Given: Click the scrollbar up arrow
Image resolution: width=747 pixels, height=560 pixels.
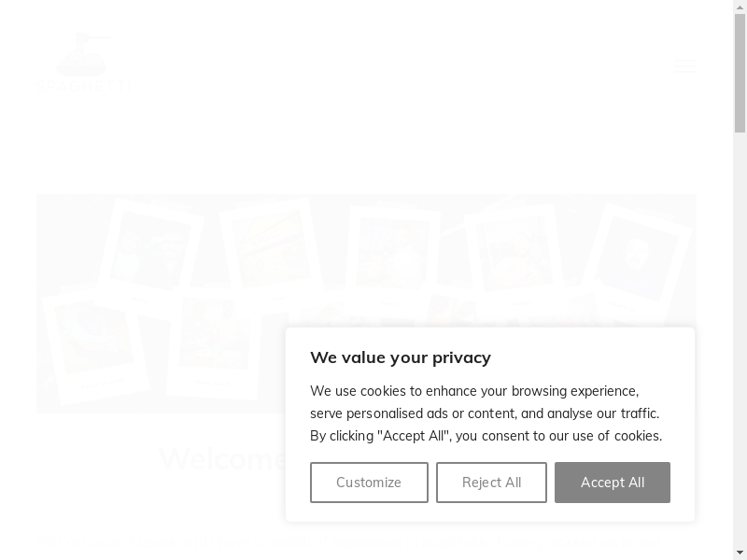Looking at the screenshot, I should (740, 7).
